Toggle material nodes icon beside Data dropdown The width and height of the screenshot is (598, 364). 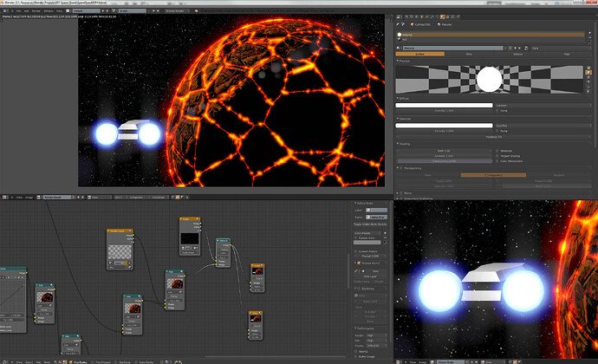(526, 48)
